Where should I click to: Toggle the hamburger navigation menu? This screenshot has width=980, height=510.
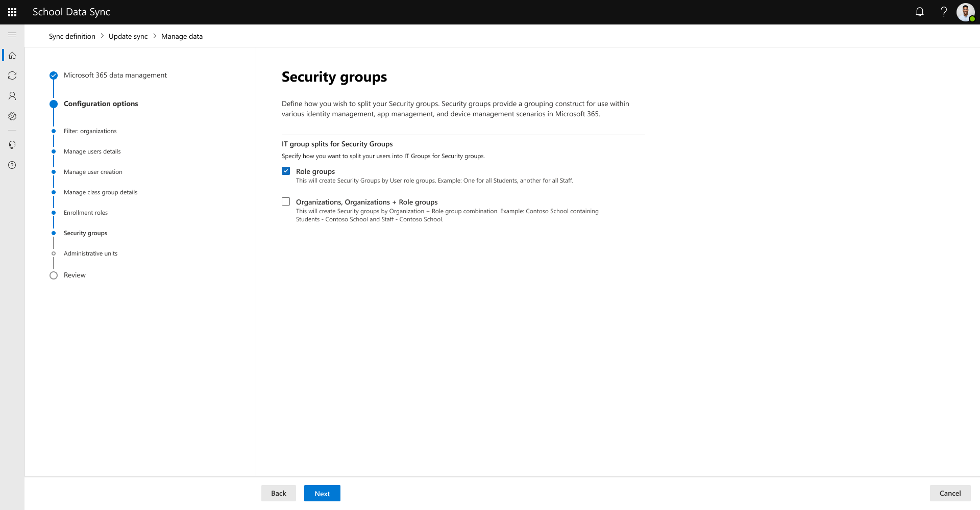pos(12,35)
